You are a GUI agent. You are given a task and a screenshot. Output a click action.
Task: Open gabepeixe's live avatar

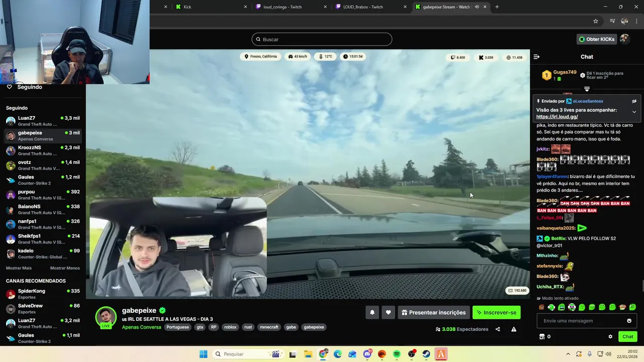coord(106,317)
